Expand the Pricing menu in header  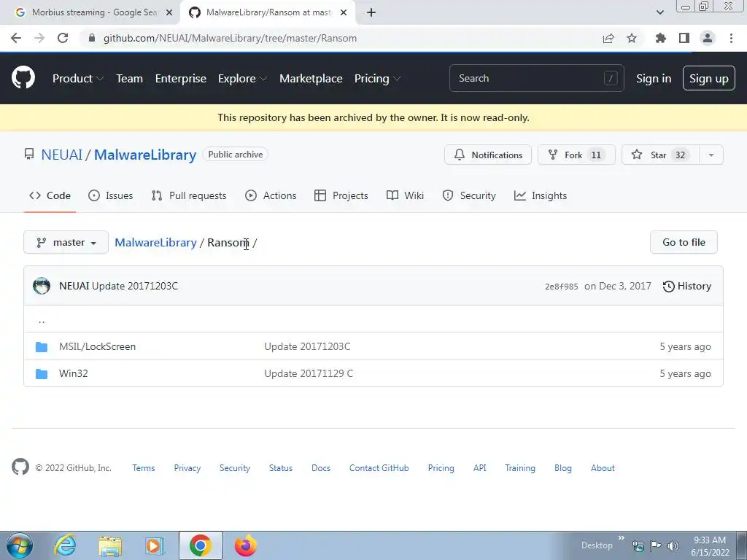(377, 79)
